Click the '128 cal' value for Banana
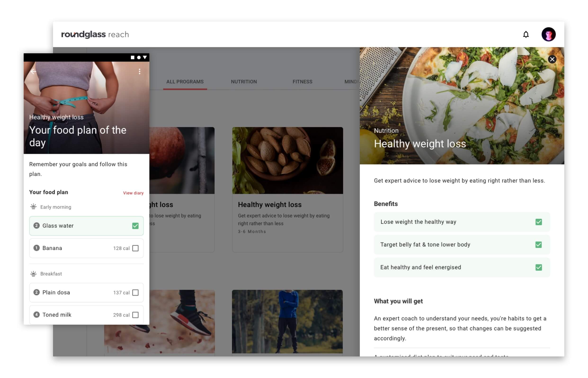The height and width of the screenshot is (378, 588). pyautogui.click(x=121, y=248)
